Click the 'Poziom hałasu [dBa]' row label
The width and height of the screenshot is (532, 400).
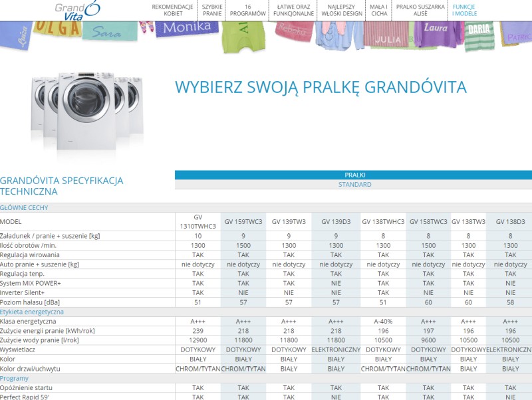tap(30, 302)
